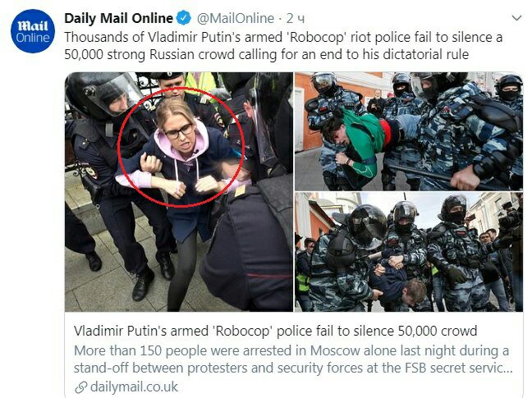Click the card description about 150 arrests
This screenshot has height=398, width=532.
coord(293,359)
